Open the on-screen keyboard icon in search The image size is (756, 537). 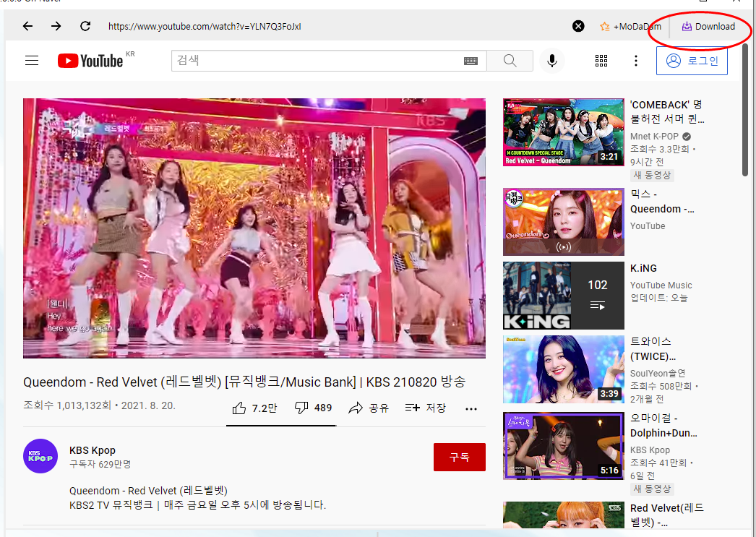pos(471,61)
